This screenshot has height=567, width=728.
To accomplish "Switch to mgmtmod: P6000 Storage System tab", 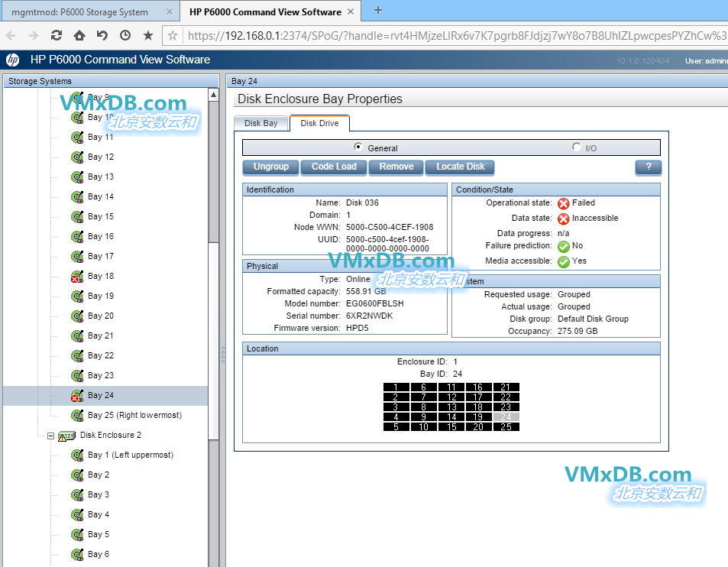I will click(79, 12).
